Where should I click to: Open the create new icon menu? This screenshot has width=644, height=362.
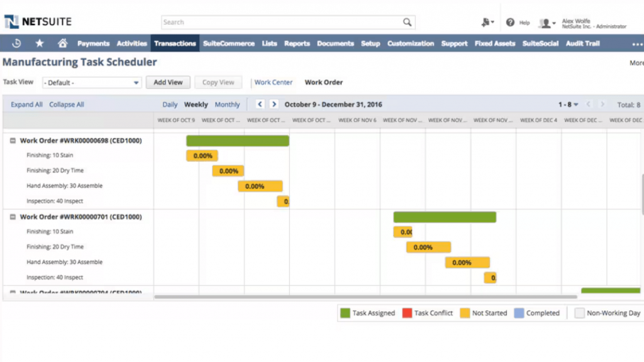tap(487, 23)
